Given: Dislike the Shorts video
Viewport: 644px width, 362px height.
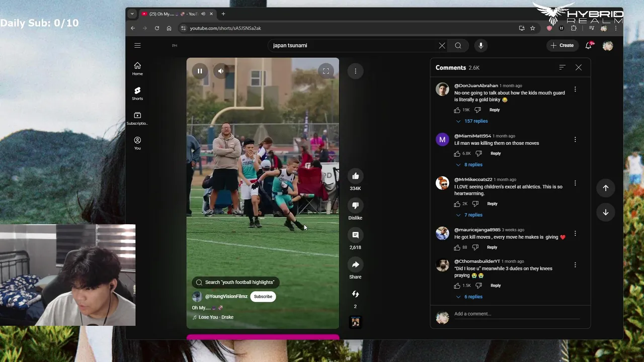Looking at the screenshot, I should (355, 205).
